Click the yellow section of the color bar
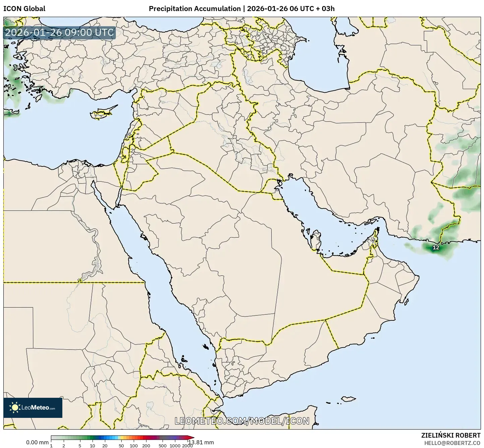 coord(123,437)
